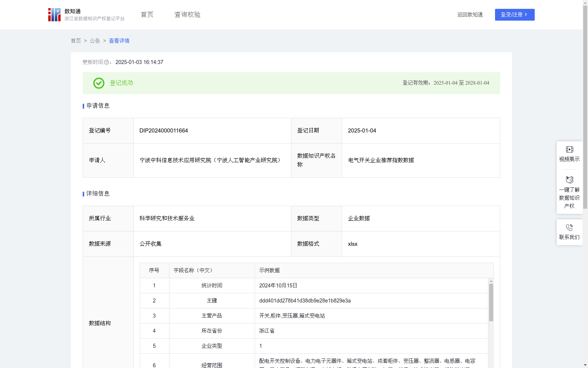This screenshot has width=588, height=368.
Task: Click the green 登记成功 checkmark icon
Action: 98,83
